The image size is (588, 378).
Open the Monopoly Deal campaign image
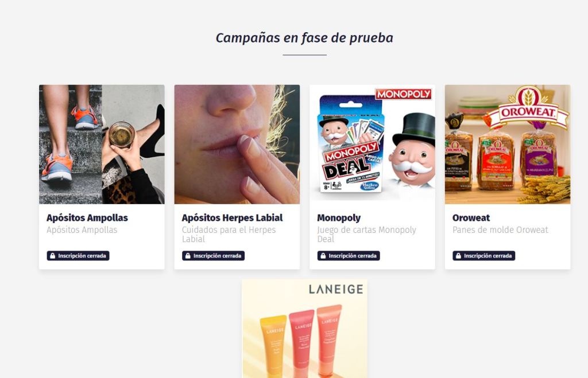[372, 145]
